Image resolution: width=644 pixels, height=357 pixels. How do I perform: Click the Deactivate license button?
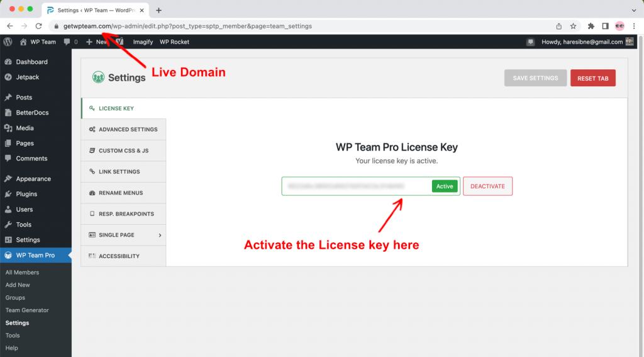(487, 186)
